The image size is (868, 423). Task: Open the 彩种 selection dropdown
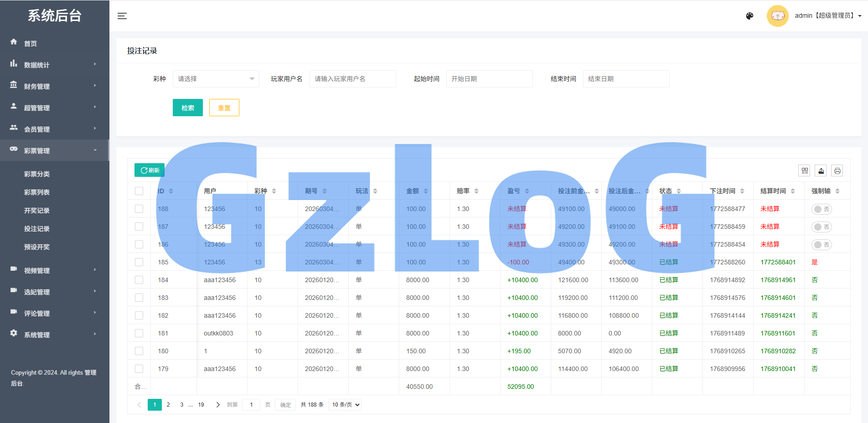point(216,78)
